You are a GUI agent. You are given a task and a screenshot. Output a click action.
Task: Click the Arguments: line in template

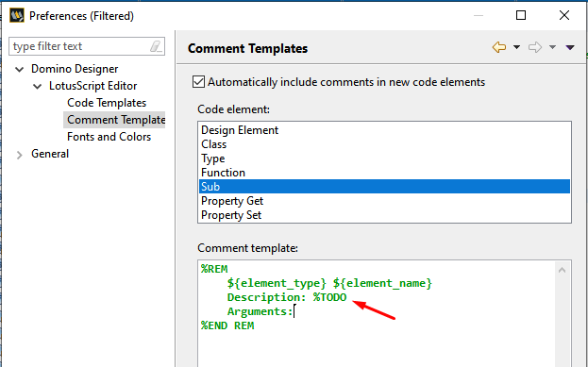260,311
